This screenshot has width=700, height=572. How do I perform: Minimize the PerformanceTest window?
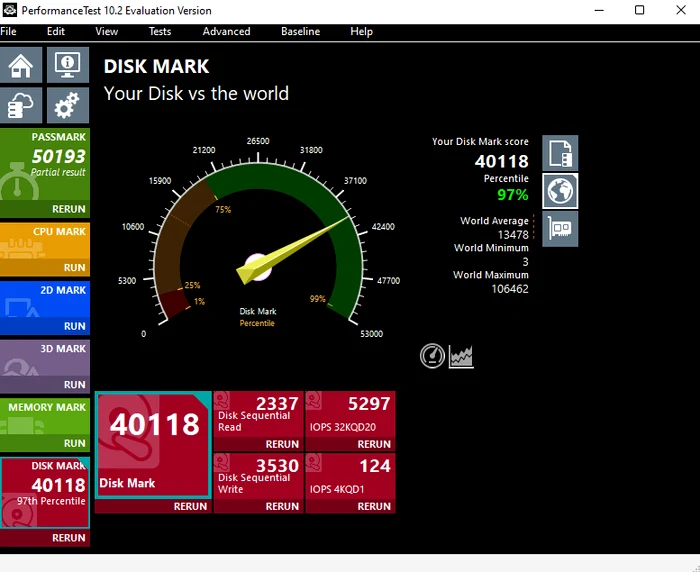pyautogui.click(x=599, y=10)
